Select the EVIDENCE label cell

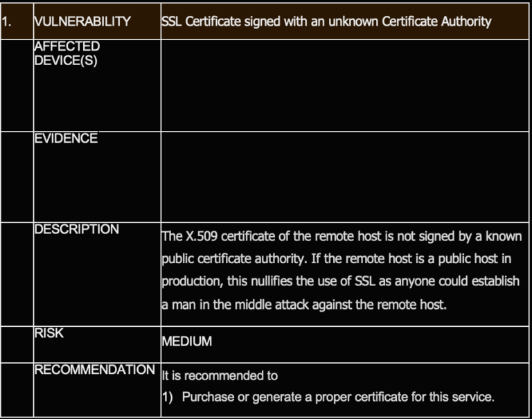coord(66,139)
